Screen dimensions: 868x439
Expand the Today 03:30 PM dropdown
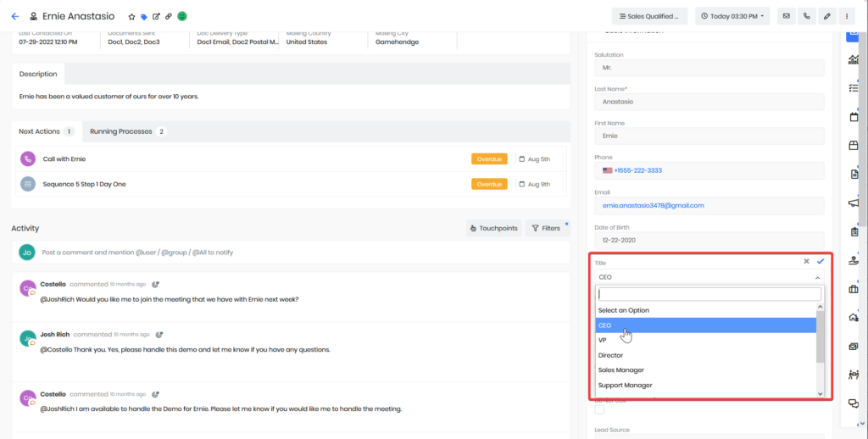[732, 16]
